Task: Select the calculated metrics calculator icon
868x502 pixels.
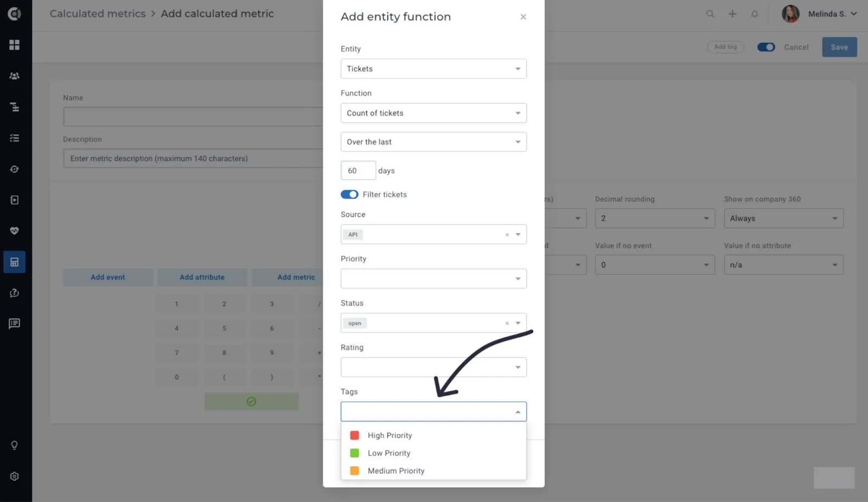Action: pyautogui.click(x=15, y=262)
